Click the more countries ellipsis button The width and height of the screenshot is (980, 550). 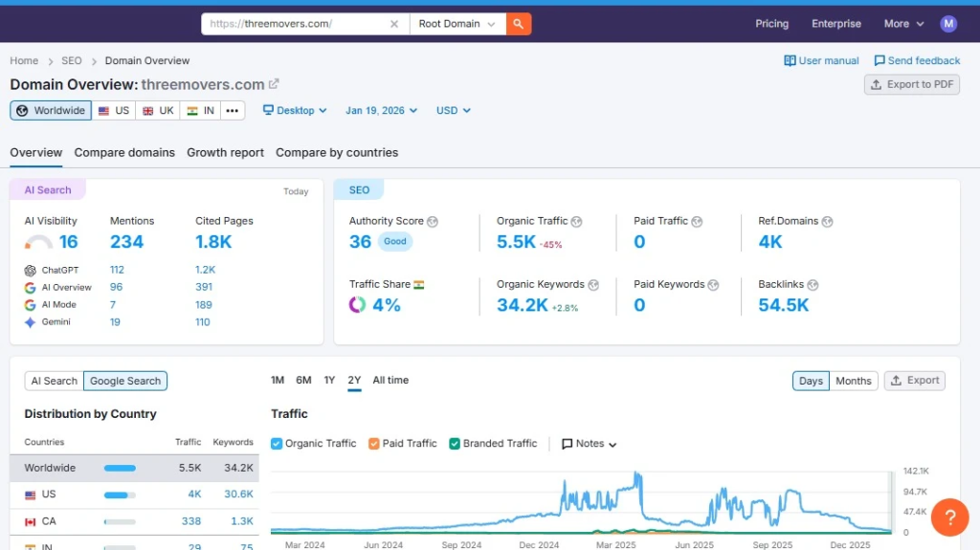point(232,111)
